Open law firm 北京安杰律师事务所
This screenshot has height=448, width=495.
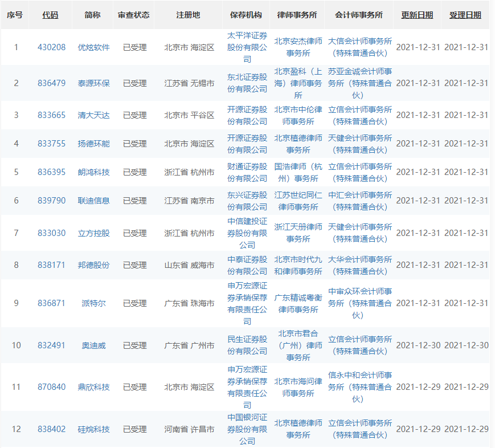click(298, 47)
